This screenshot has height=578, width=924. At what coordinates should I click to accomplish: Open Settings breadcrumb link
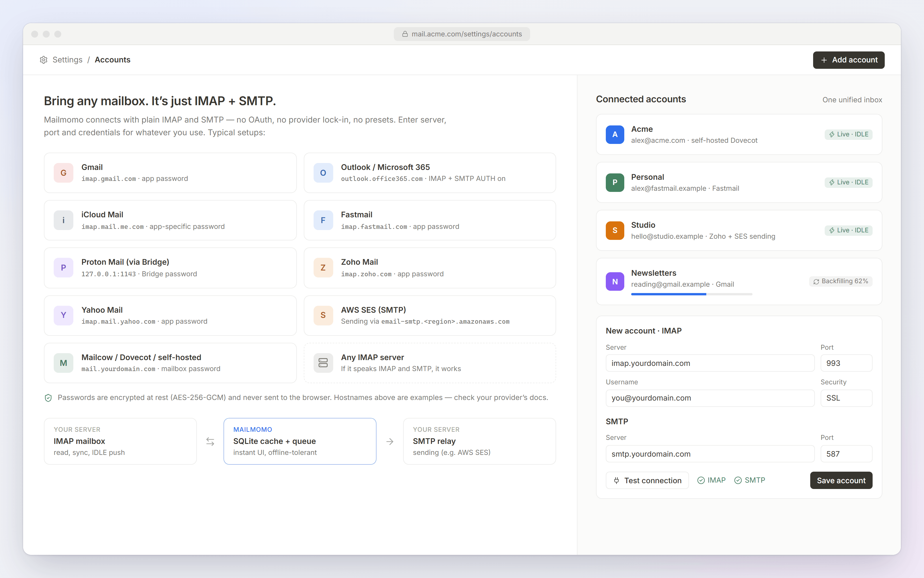(67, 60)
